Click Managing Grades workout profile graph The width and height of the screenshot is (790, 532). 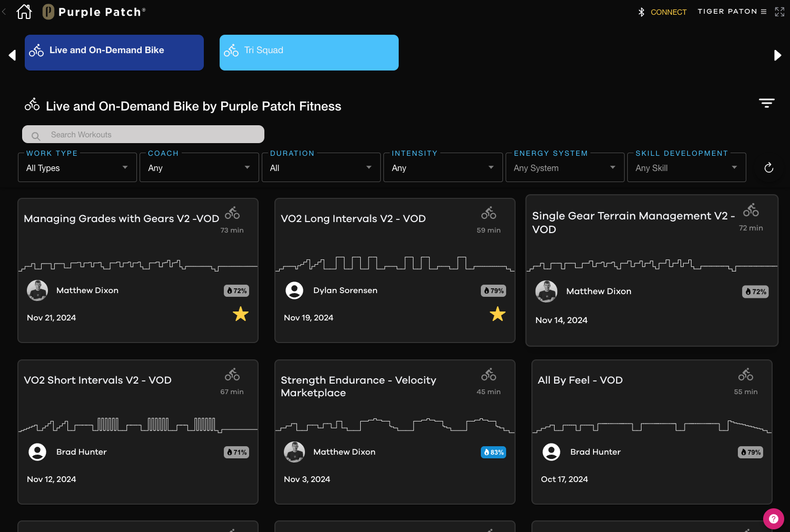coord(138,265)
